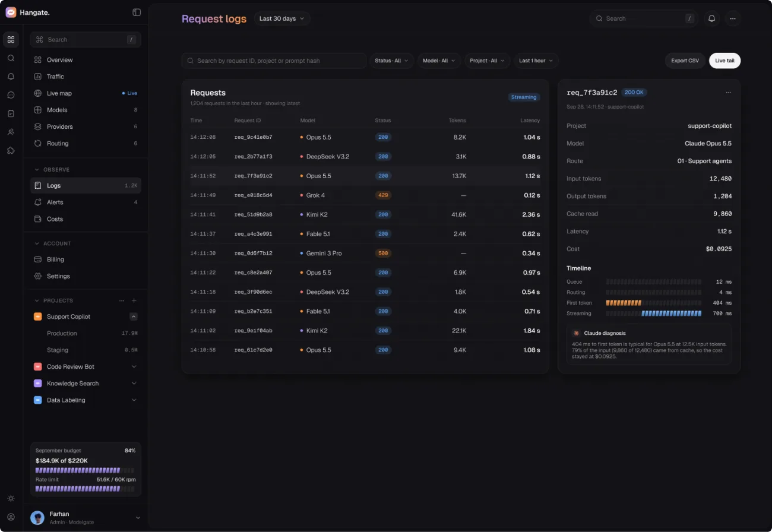
Task: Open notifications bell in the top header
Action: (x=711, y=18)
